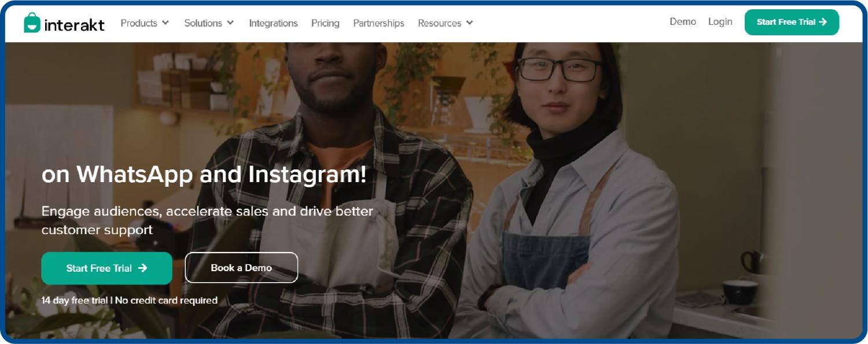Viewport: 868px width, 344px height.
Task: Expand the Products dropdown chevron
Action: pos(165,23)
